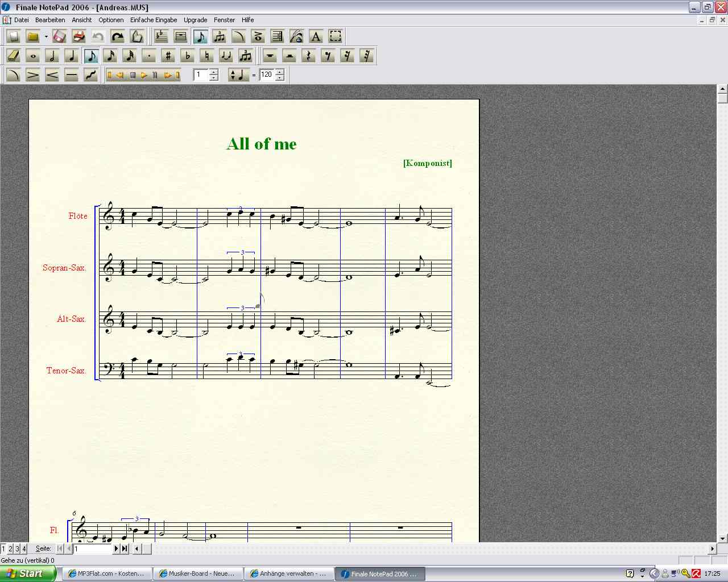Click the New document icon
728x582 pixels.
(x=14, y=36)
